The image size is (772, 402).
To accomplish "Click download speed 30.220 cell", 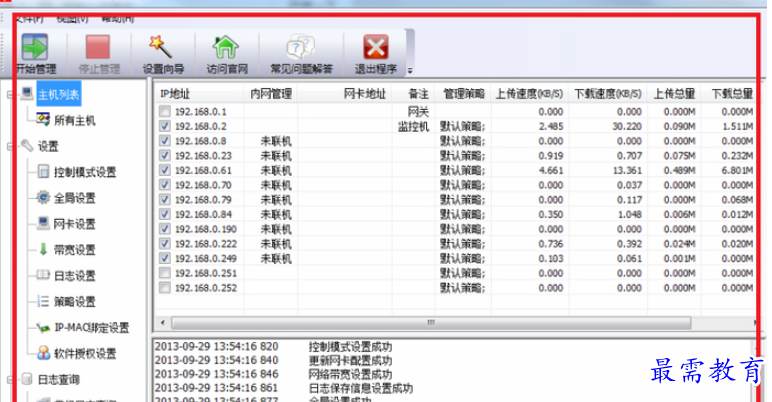I will pyautogui.click(x=627, y=126).
